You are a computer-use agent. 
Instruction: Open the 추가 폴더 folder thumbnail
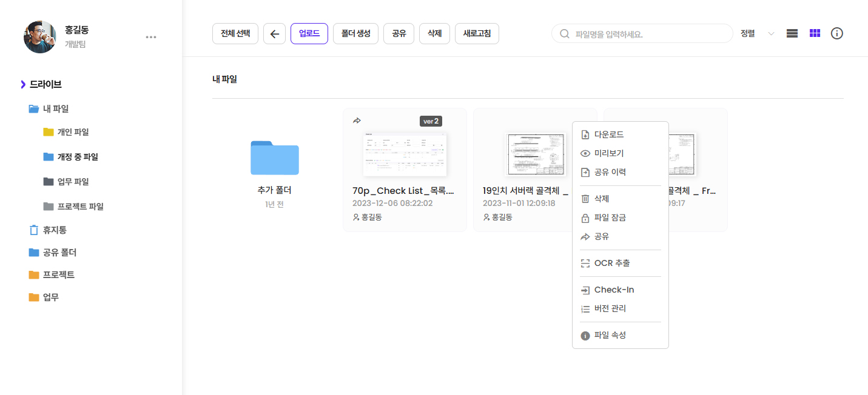click(x=275, y=158)
